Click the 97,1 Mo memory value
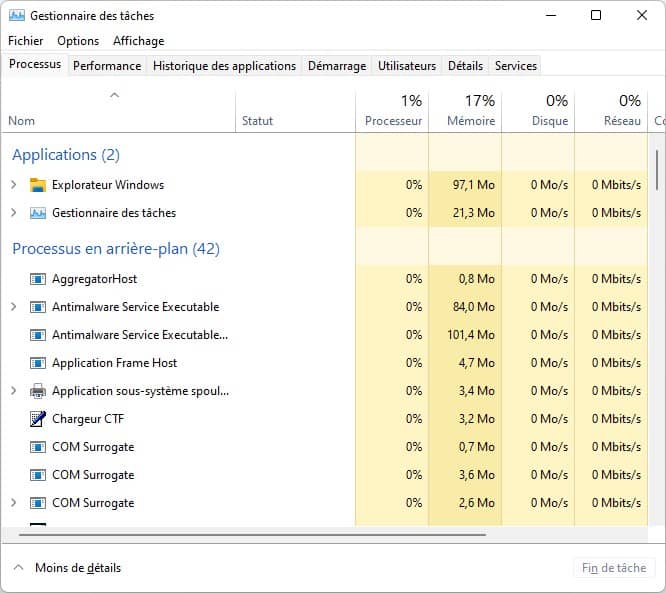666x593 pixels. coord(474,185)
